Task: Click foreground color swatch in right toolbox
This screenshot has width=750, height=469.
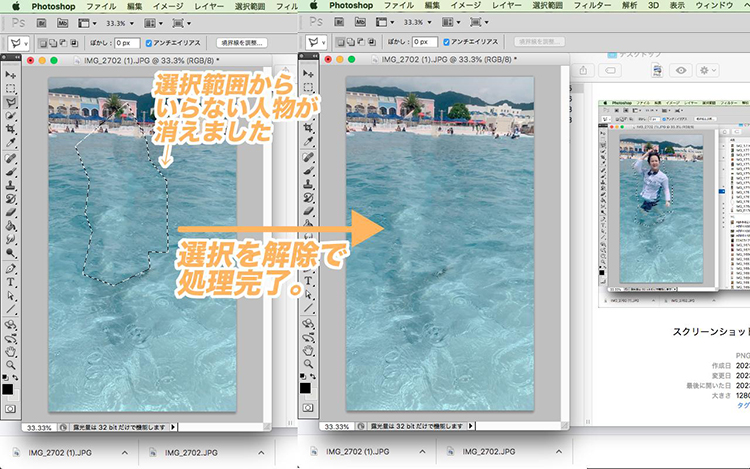Action: (x=305, y=388)
